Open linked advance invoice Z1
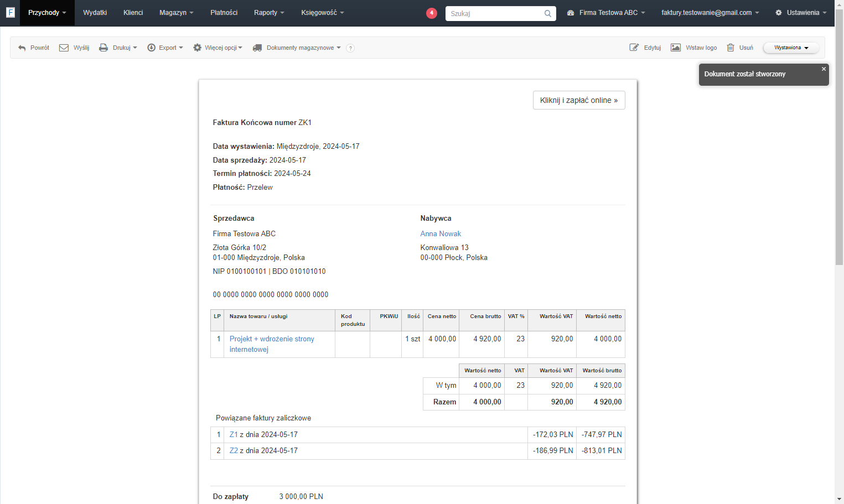Screen dimensions: 844x504 [x=234, y=435]
